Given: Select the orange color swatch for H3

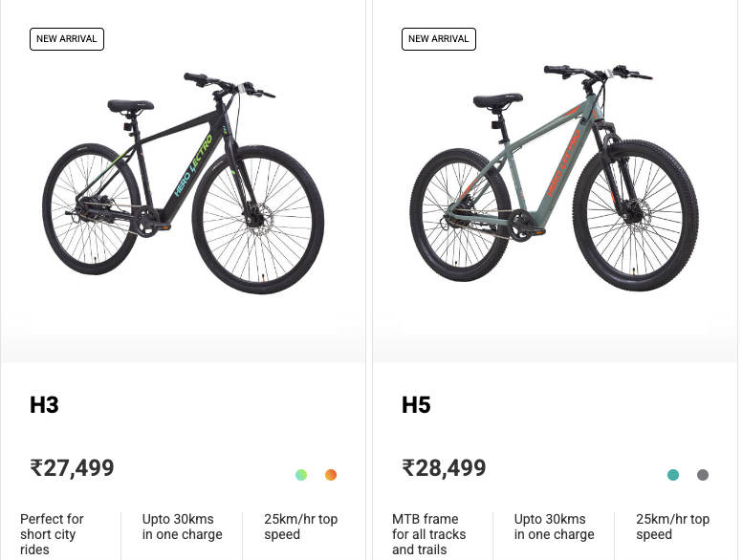Looking at the screenshot, I should 331,475.
